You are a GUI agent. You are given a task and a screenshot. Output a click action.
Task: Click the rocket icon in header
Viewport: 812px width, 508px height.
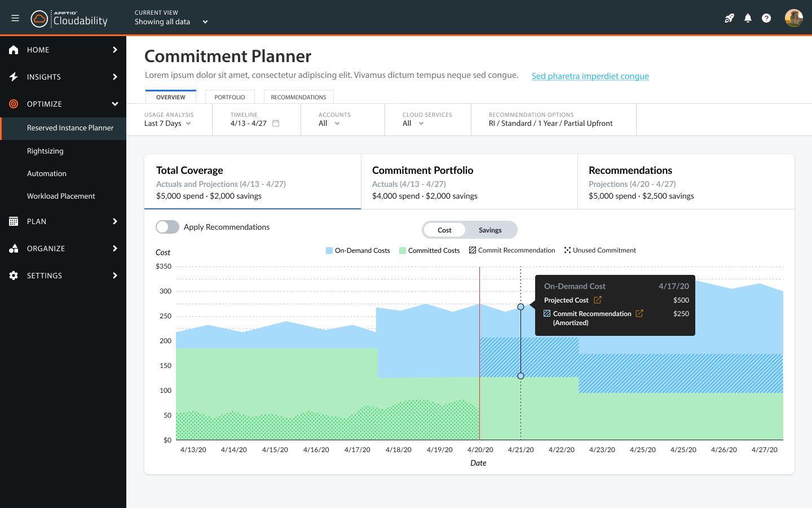tap(729, 18)
